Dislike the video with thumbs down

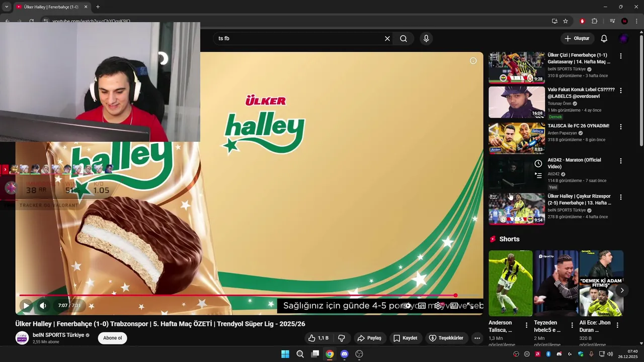pos(342,338)
